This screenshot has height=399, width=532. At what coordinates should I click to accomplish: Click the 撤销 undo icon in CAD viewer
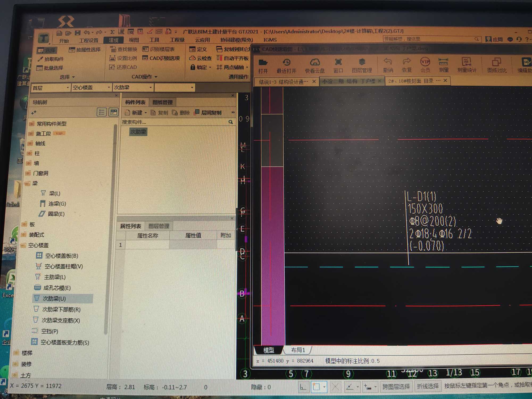388,65
